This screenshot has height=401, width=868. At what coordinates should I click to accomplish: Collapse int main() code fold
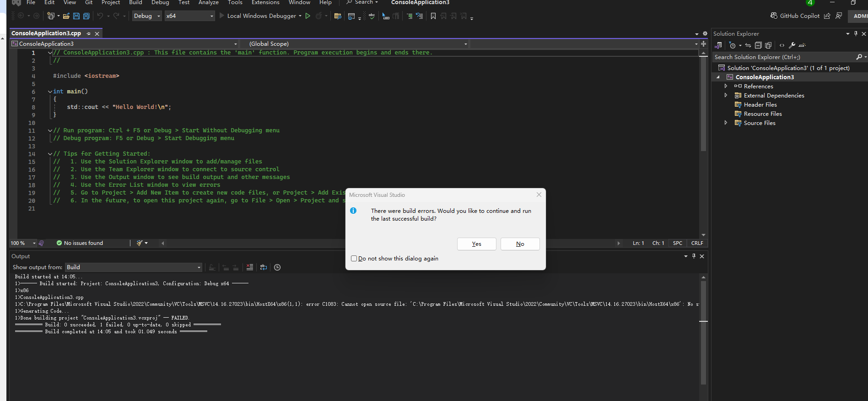(50, 92)
